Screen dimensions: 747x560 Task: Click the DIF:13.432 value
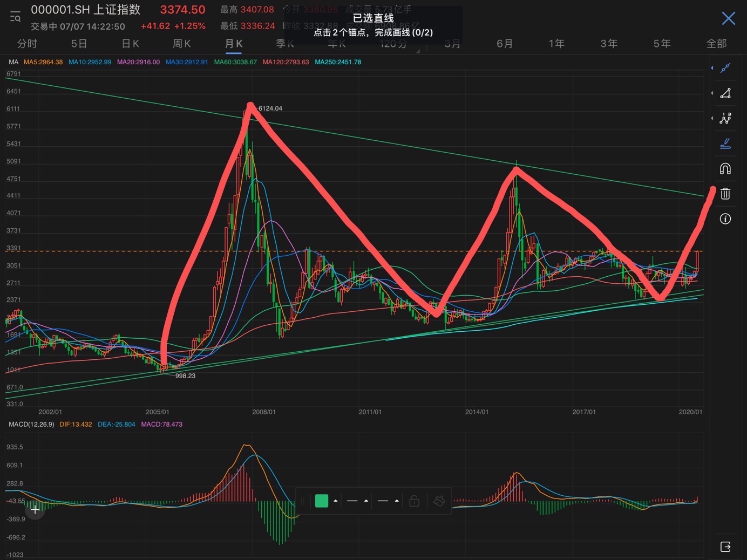(x=76, y=425)
